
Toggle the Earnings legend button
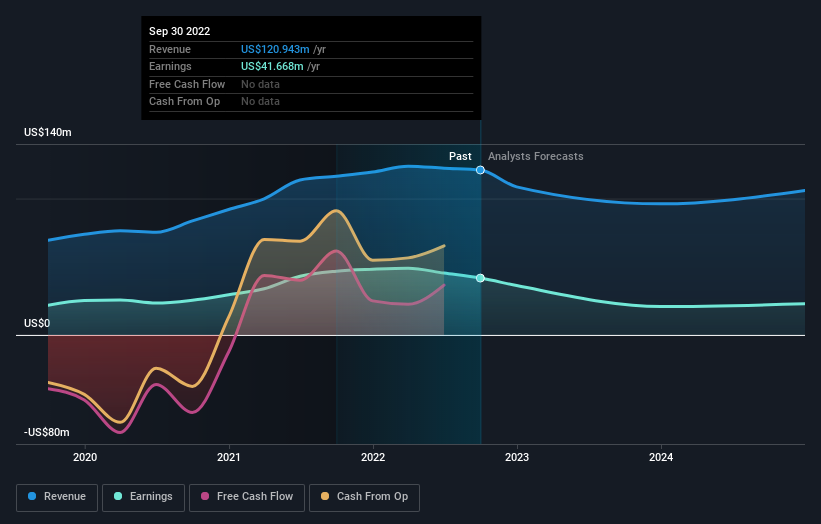point(143,497)
